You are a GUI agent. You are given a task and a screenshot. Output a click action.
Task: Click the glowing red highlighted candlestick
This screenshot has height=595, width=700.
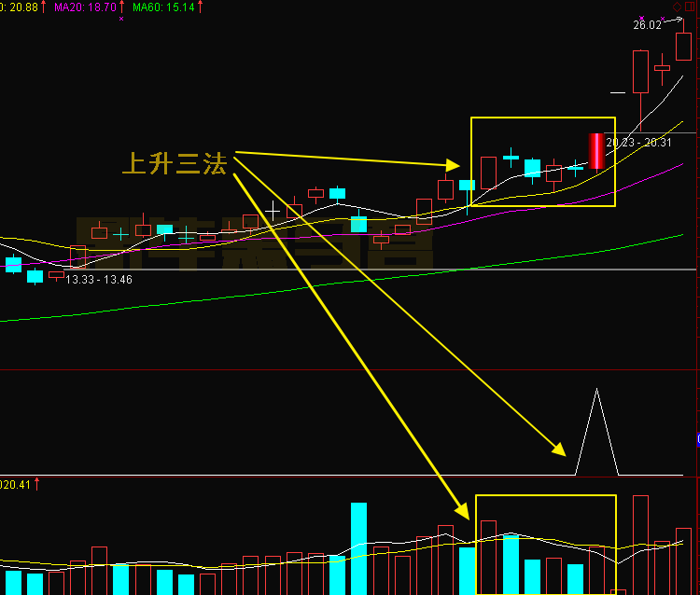tap(596, 151)
